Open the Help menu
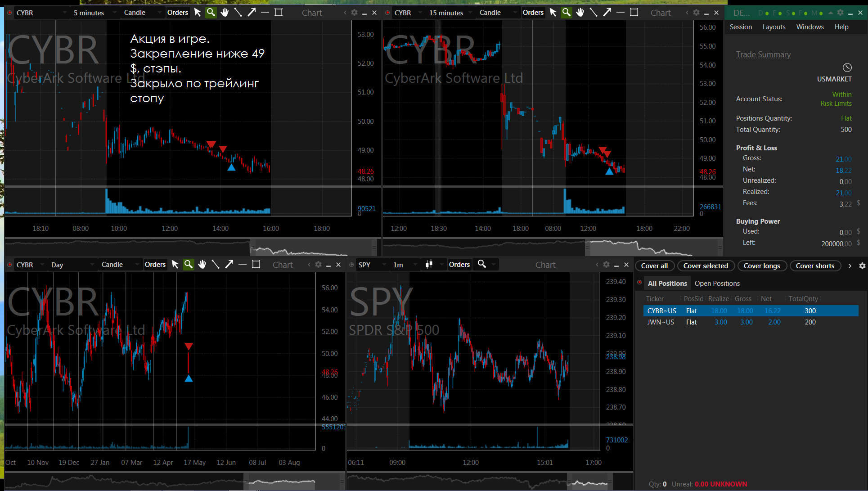 [x=841, y=27]
